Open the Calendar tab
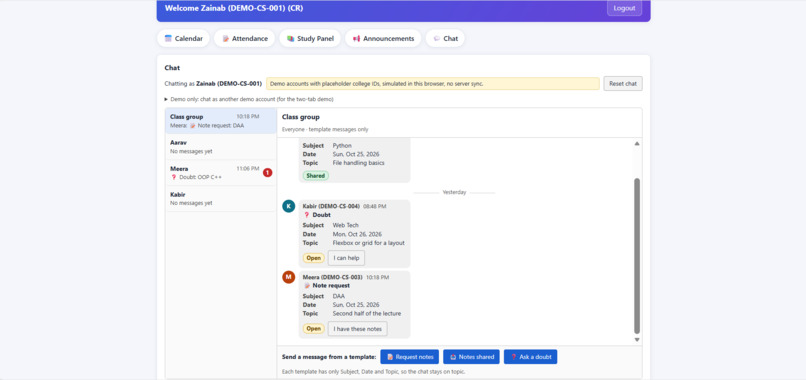The width and height of the screenshot is (806, 380). coord(183,39)
